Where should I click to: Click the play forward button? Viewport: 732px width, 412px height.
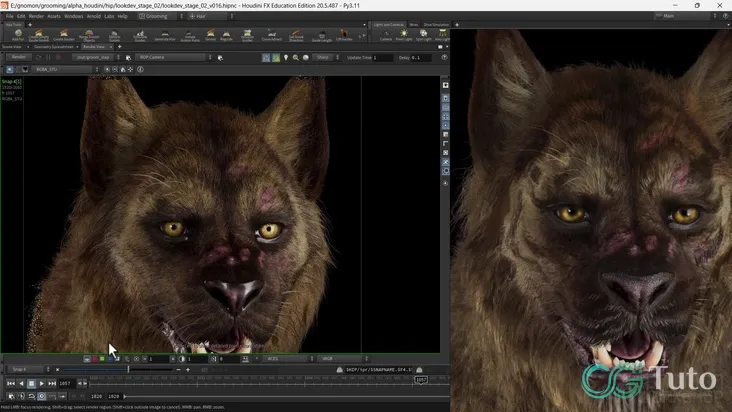[x=42, y=384]
